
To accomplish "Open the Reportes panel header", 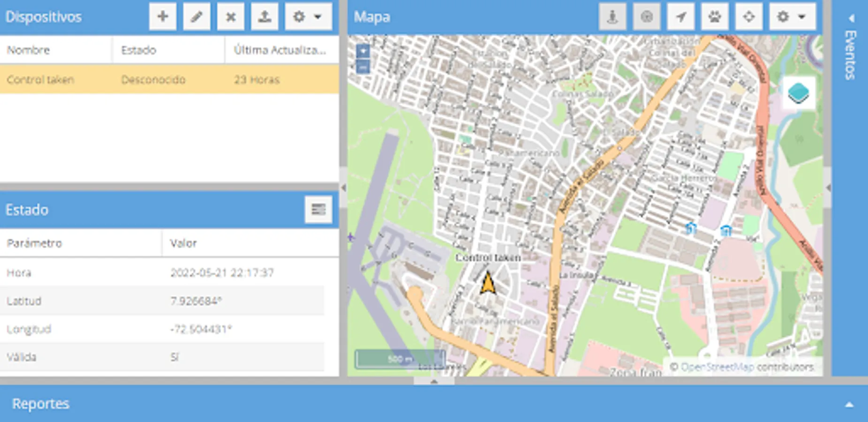I will [x=41, y=403].
